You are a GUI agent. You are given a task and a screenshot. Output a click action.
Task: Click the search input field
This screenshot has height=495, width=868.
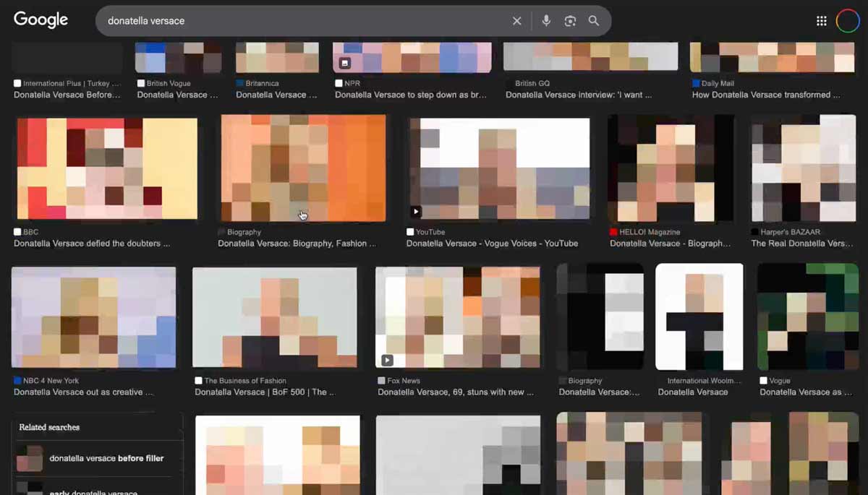[304, 21]
